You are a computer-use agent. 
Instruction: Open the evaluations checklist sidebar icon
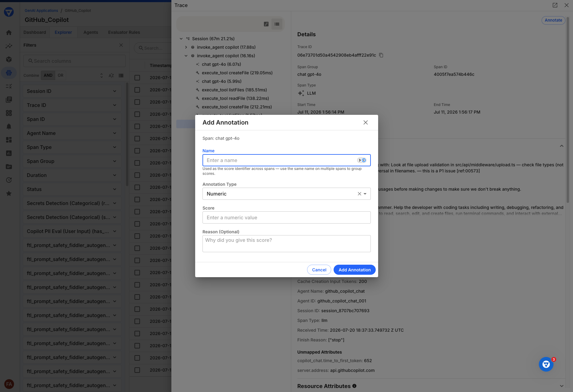9,86
